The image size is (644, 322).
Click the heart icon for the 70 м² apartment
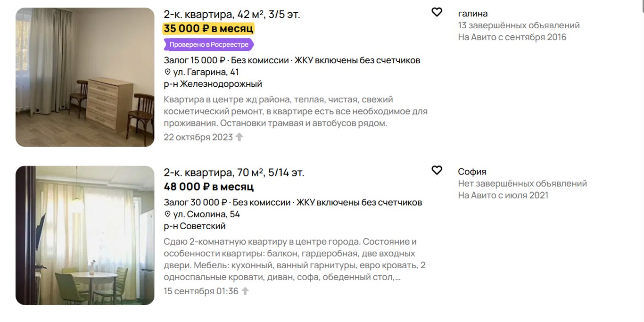437,170
